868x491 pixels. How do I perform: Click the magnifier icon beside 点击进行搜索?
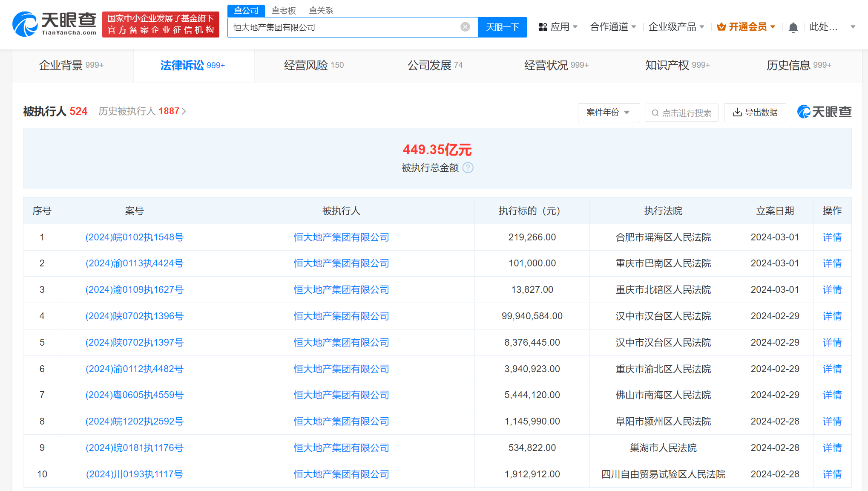[655, 113]
